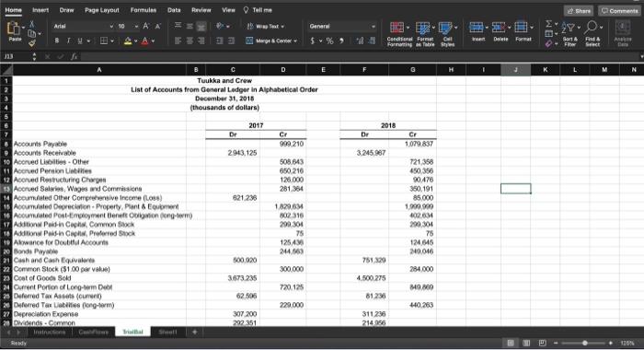Screen dimensions: 644x350
Task: Click the text Orientation icon
Action: click(x=221, y=26)
